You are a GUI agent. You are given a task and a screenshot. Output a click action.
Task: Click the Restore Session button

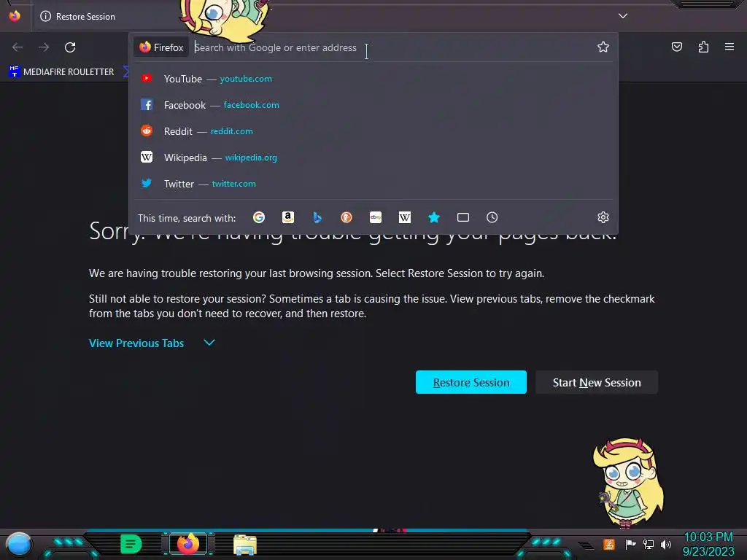tap(471, 382)
